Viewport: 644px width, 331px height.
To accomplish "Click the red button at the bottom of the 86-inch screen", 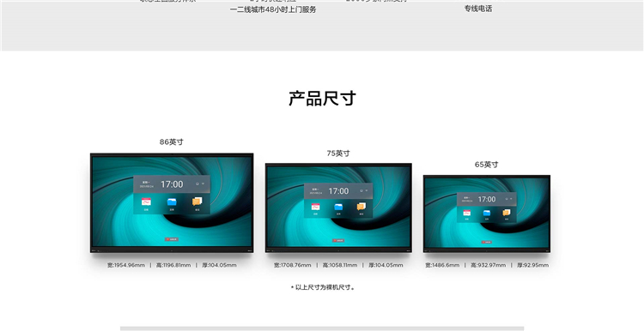I will tap(172, 239).
